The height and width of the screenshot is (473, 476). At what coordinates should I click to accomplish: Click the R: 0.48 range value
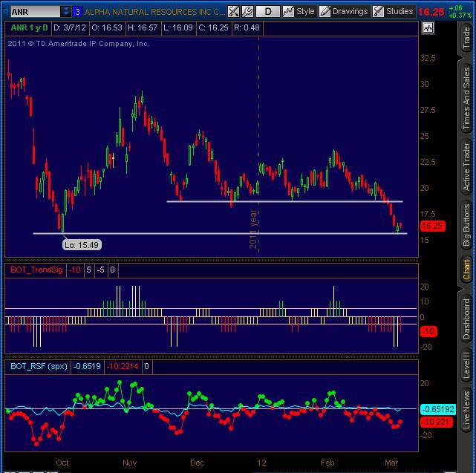[247, 28]
